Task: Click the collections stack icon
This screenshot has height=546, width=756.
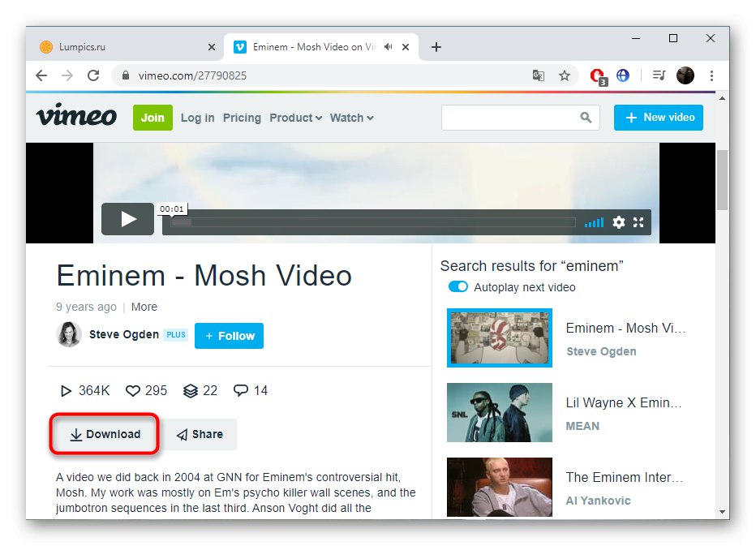Action: click(191, 391)
